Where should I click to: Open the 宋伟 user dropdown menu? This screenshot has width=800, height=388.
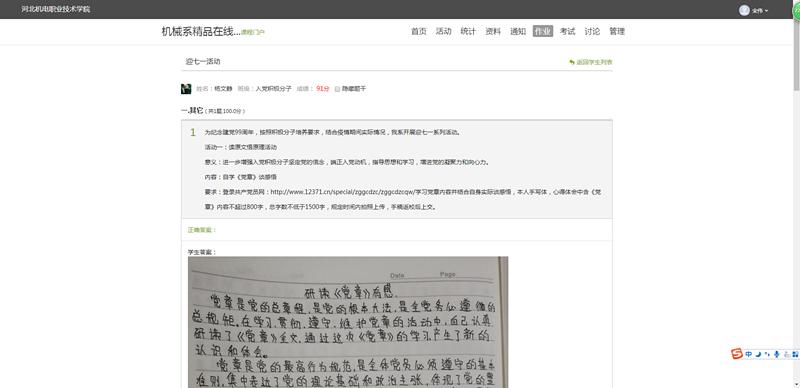click(760, 10)
